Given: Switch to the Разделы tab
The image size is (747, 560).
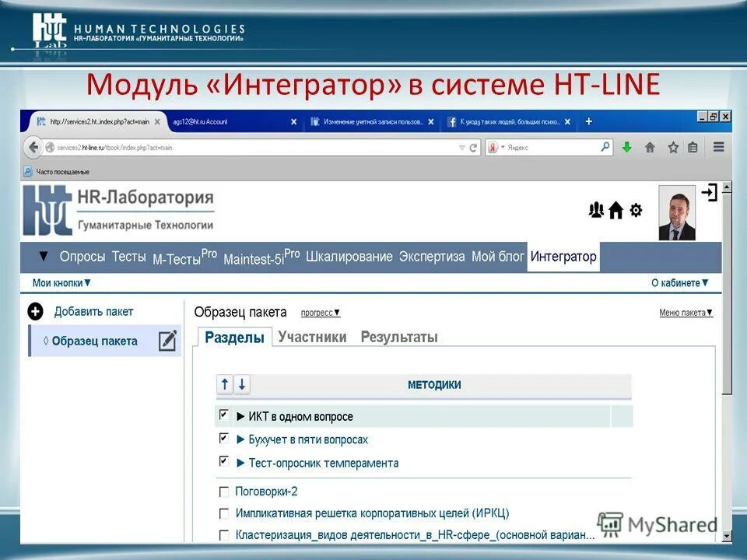Looking at the screenshot, I should pyautogui.click(x=234, y=337).
